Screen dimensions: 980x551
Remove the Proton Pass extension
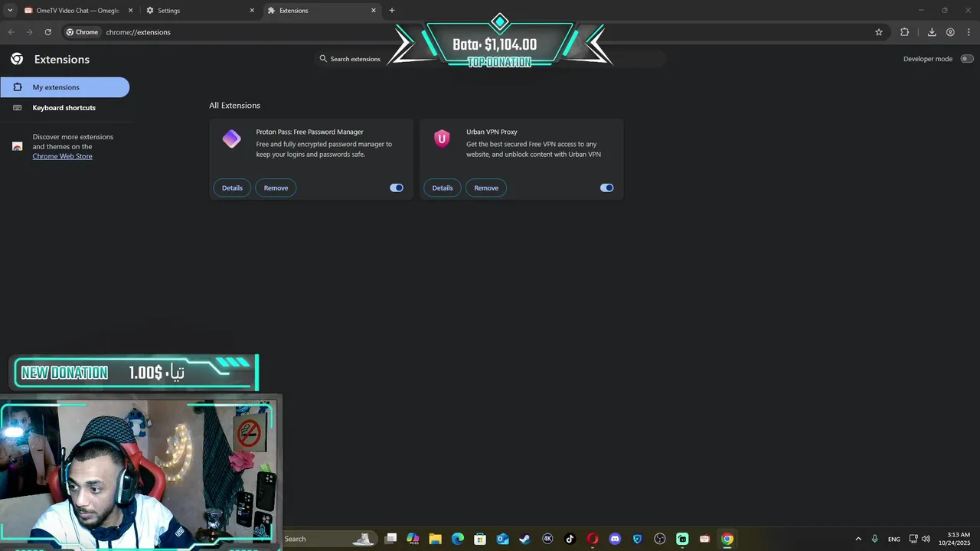[x=276, y=187]
